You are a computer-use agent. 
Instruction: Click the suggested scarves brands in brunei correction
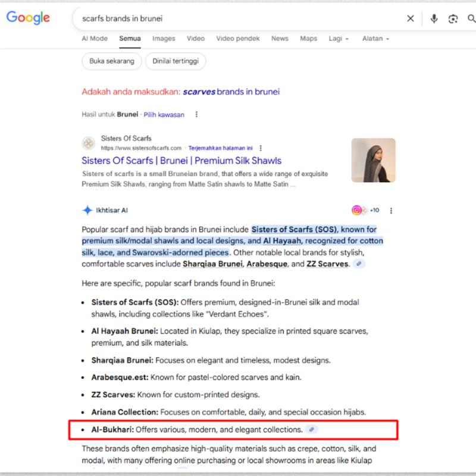pyautogui.click(x=231, y=92)
